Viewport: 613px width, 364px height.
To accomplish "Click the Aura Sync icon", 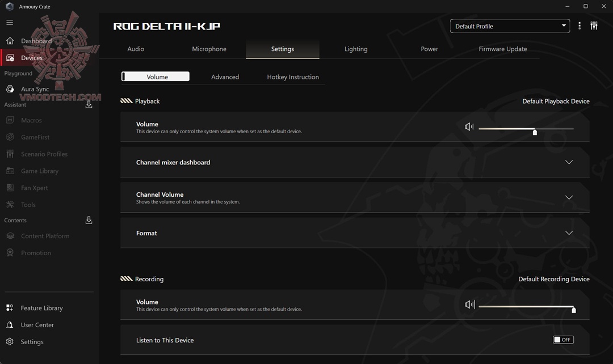I will (x=10, y=89).
